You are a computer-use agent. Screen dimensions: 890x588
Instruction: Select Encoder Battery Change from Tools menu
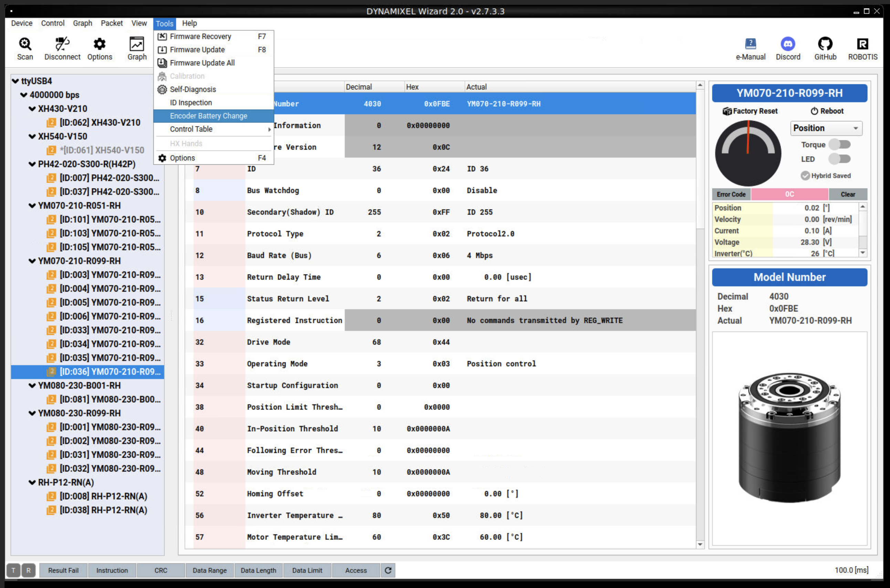tap(209, 116)
